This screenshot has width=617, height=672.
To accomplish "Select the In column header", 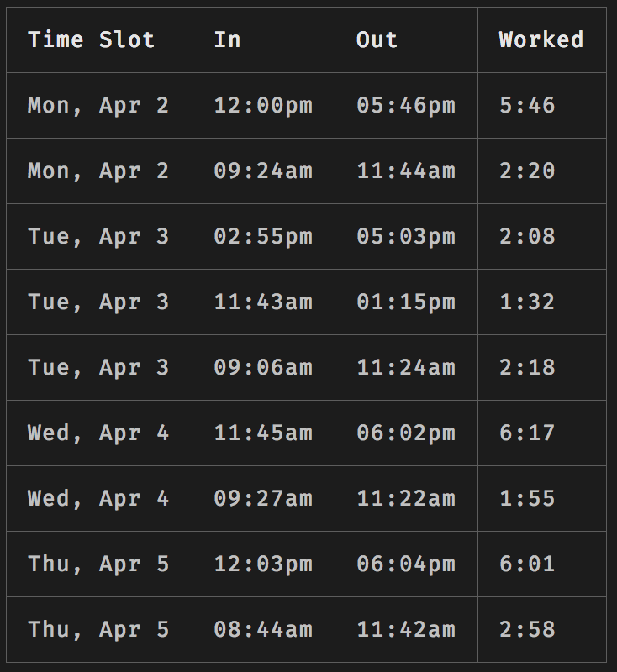I will point(227,39).
